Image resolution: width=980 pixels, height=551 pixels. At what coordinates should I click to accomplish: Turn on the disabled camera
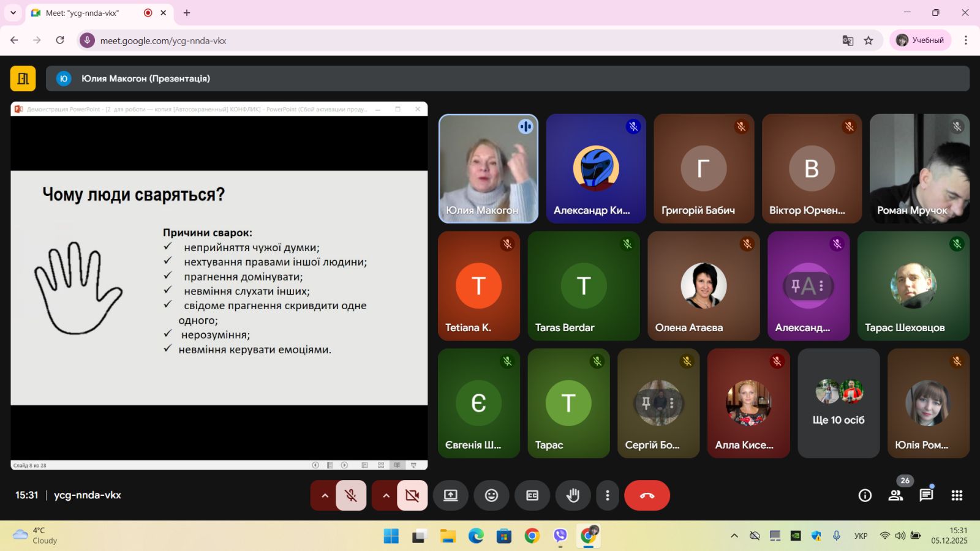(412, 495)
